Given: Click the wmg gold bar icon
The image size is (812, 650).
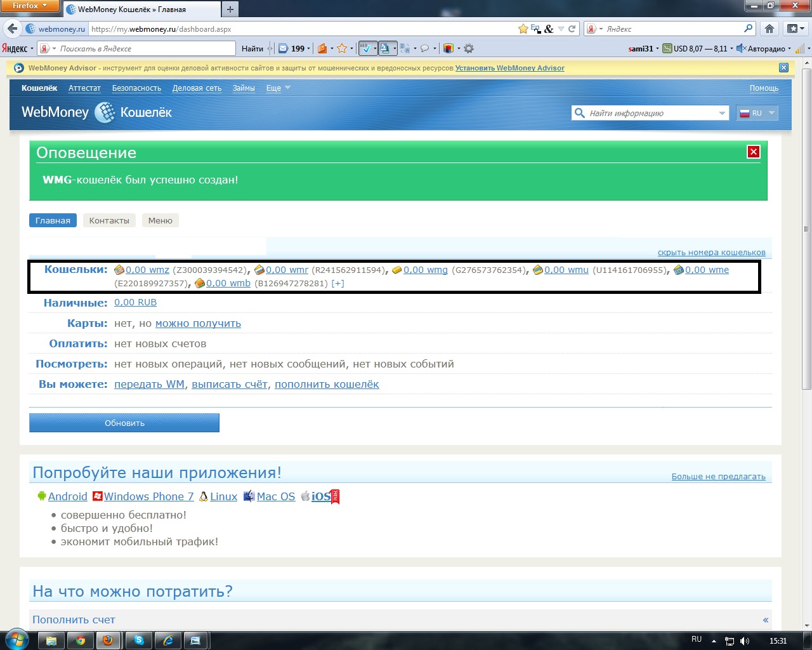Looking at the screenshot, I should tap(397, 270).
